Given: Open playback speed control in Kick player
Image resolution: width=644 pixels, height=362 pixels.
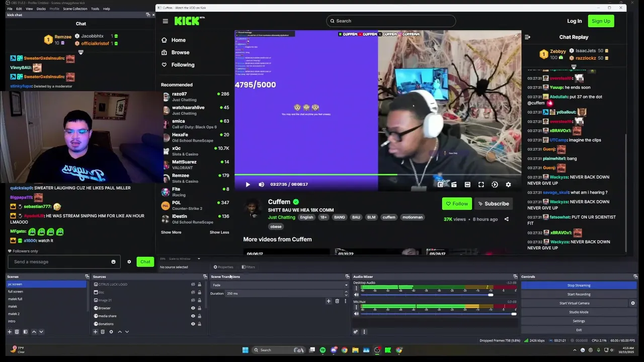Looking at the screenshot, I should (495, 185).
